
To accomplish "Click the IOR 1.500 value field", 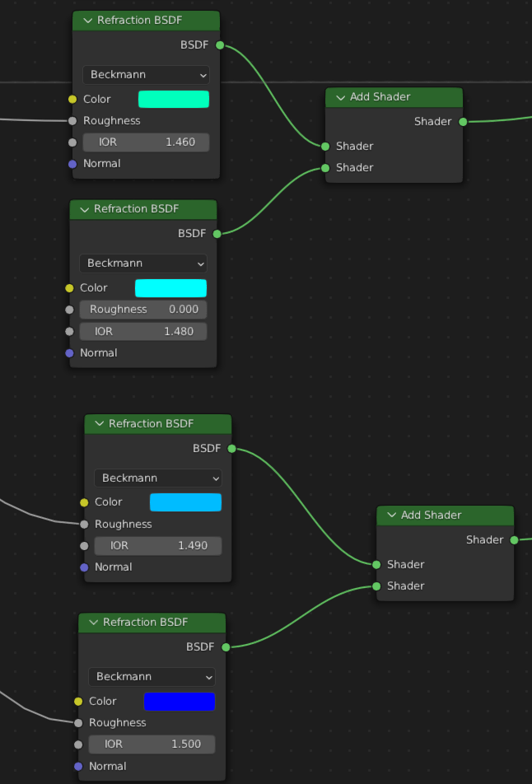I will tap(152, 744).
